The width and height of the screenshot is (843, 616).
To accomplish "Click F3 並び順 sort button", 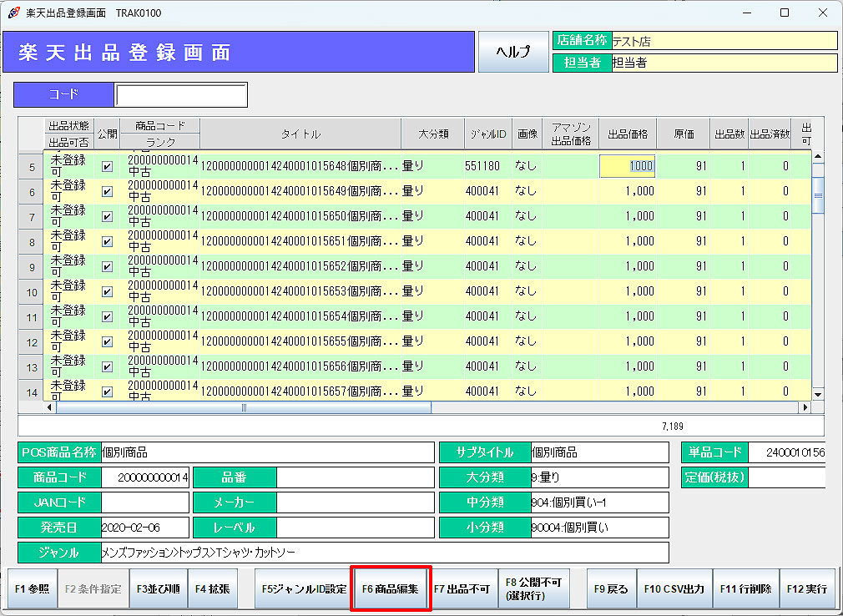I will click(x=158, y=588).
